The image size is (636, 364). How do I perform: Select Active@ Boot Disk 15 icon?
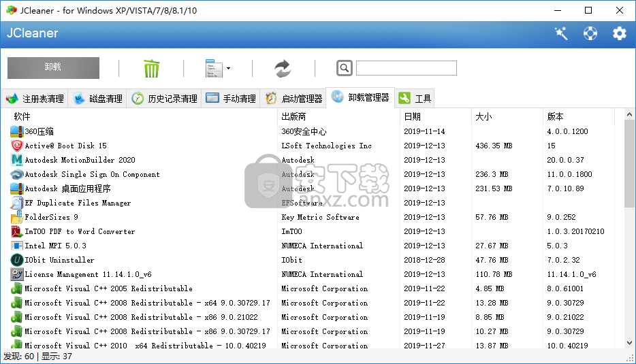(16, 146)
